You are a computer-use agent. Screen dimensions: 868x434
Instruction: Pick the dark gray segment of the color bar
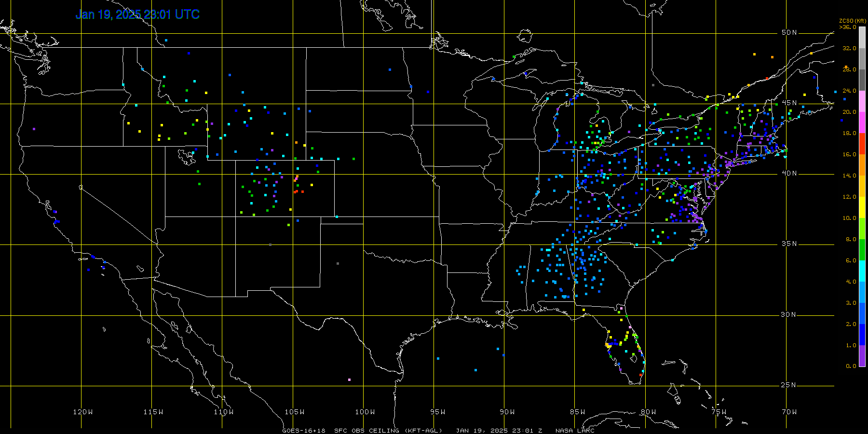pos(862,80)
